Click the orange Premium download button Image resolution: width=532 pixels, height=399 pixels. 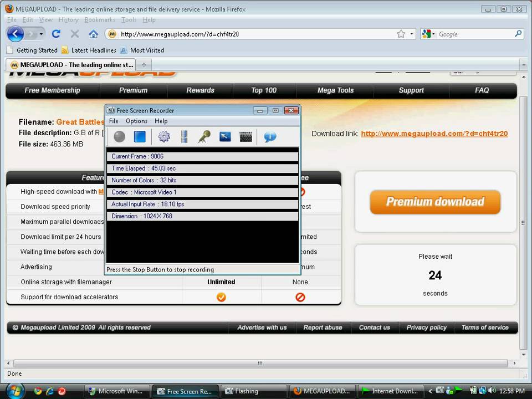point(436,202)
